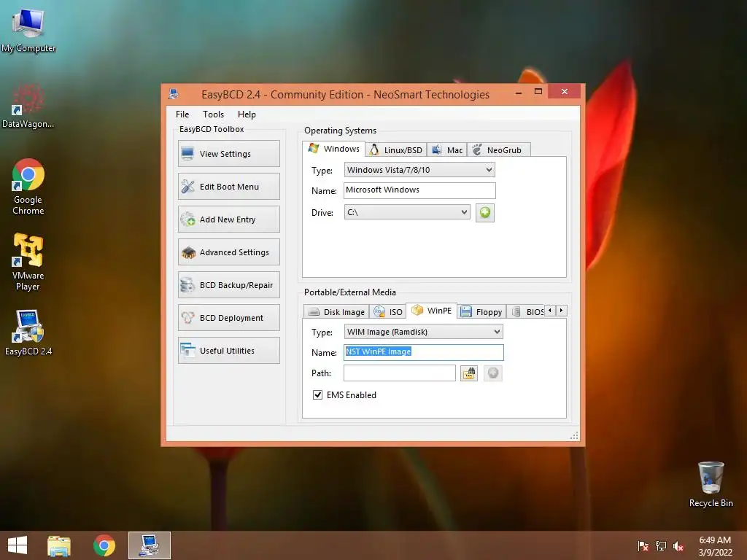Select the My Computer desktop icon
The image size is (747, 560).
(x=28, y=30)
